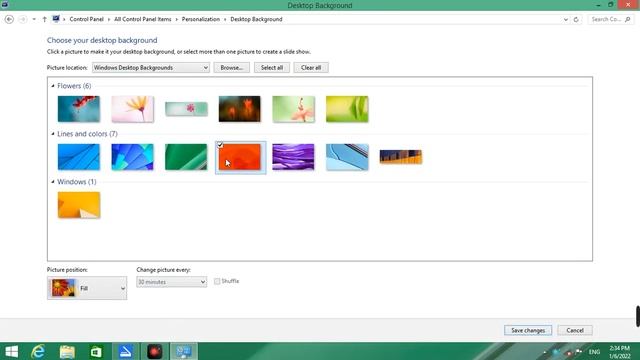
Task: Launch Internet Explorer from taskbar
Action: (38, 351)
